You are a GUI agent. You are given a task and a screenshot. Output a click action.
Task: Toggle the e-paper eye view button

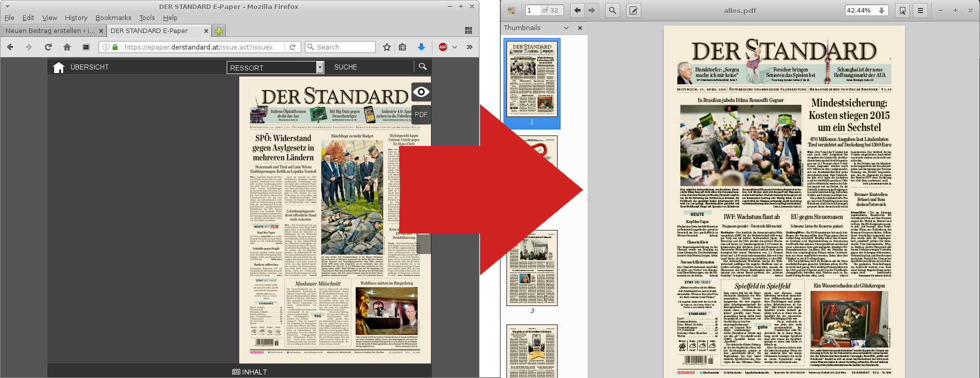pyautogui.click(x=421, y=92)
